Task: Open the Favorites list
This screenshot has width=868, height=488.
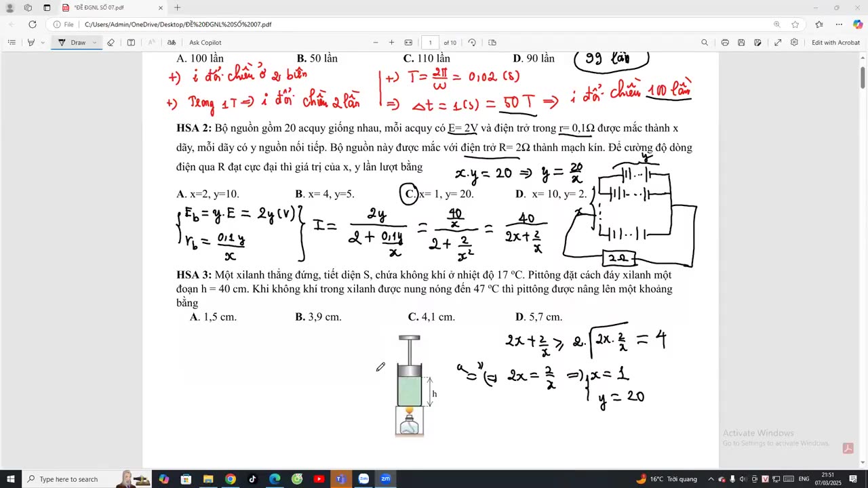Action: [819, 24]
